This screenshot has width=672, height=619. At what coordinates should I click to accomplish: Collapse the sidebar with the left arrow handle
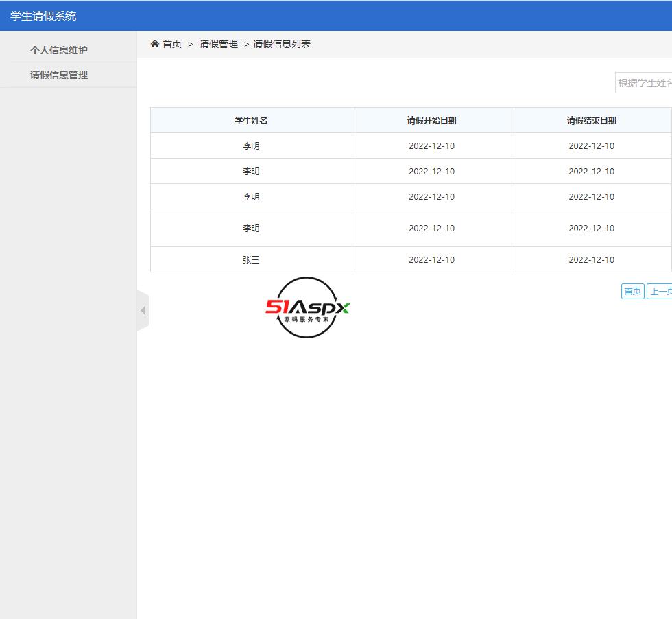(x=143, y=311)
